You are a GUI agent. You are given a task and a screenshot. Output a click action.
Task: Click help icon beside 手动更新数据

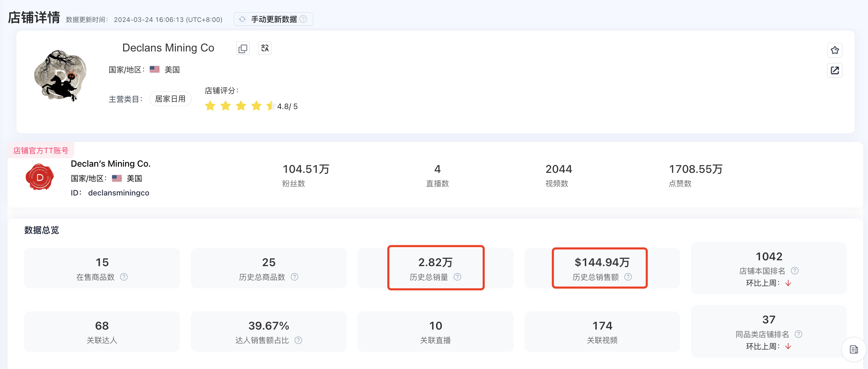point(303,19)
